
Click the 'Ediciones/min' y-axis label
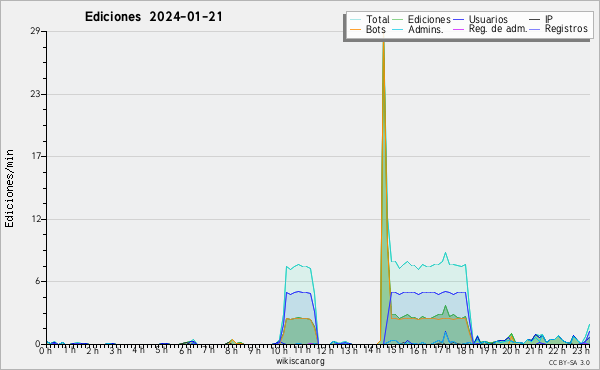tap(9, 188)
